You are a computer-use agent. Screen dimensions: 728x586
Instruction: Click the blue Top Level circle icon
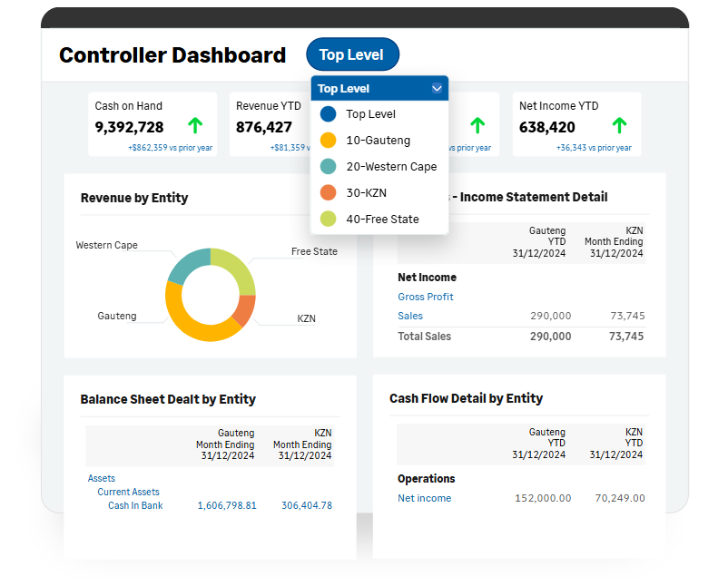tap(328, 114)
